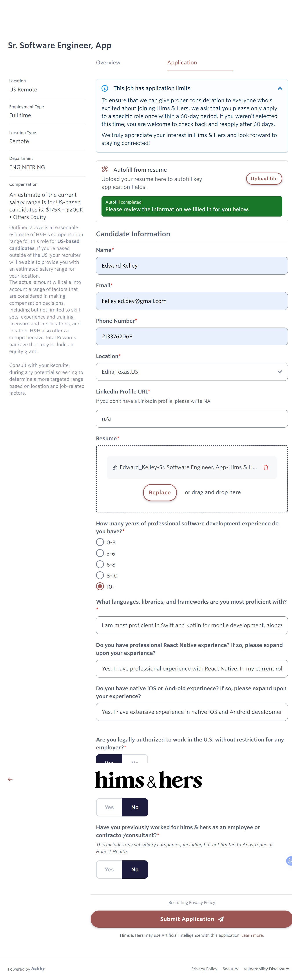Image resolution: width=292 pixels, height=980 pixels.
Task: Click the LinkedIn Profile URL input field
Action: coord(192,419)
